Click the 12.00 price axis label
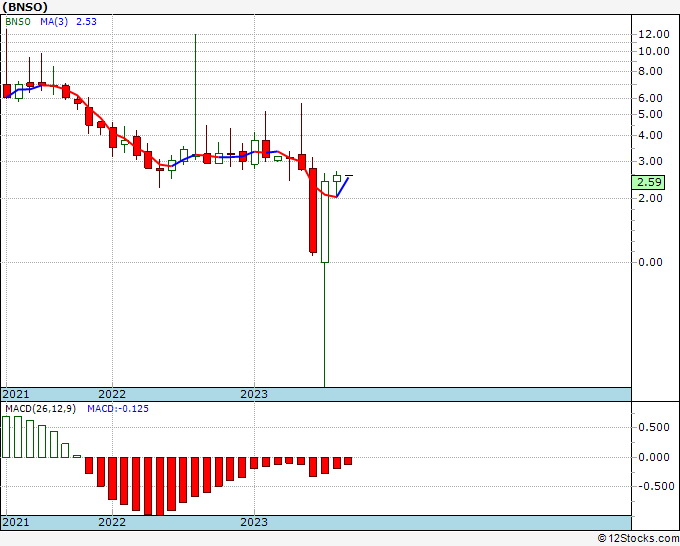Screen dimensions: 680x546 pyautogui.click(x=654, y=34)
